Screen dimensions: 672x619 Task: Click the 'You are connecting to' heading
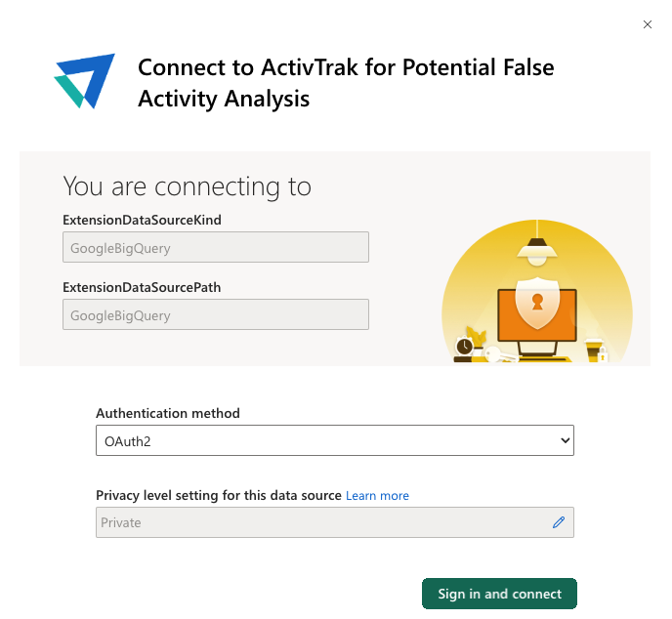click(188, 186)
